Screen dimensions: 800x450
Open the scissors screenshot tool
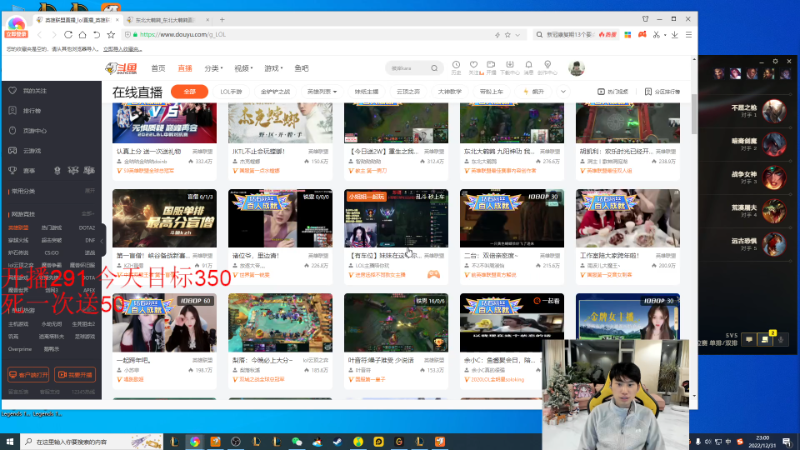[656, 35]
